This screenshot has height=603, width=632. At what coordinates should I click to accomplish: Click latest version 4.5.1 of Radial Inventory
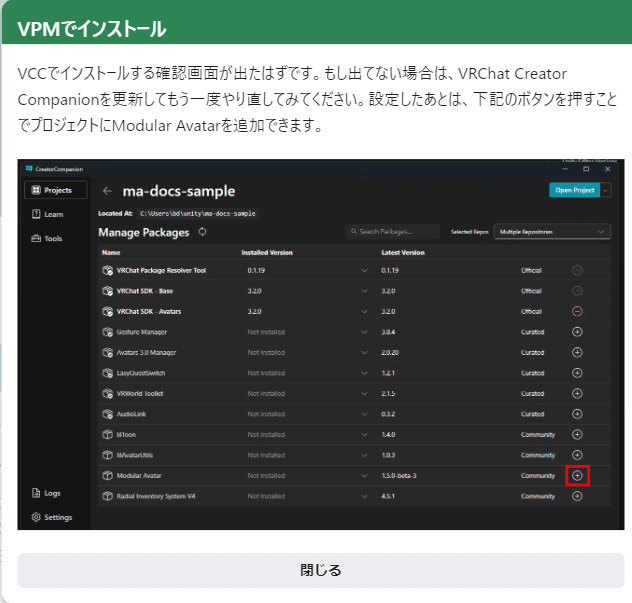(x=388, y=496)
